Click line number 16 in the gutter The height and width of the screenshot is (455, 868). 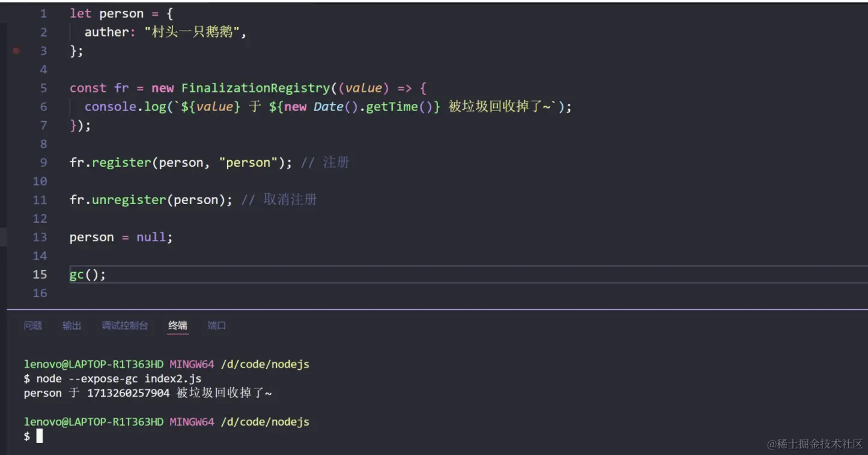click(40, 293)
